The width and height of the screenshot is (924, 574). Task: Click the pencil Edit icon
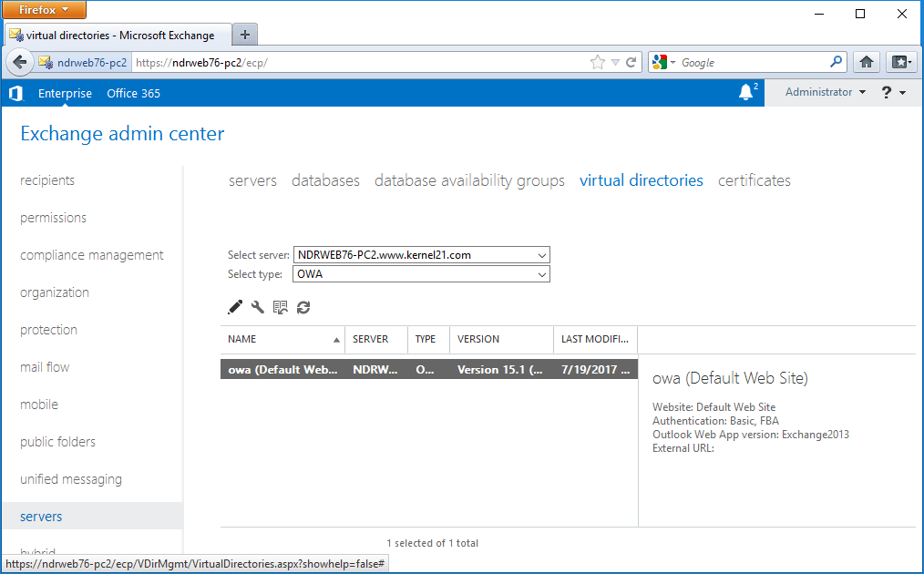[234, 307]
